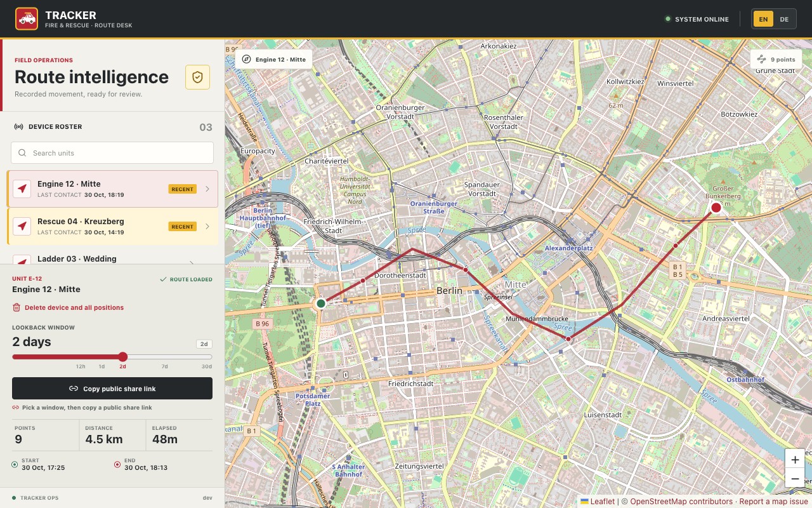812x508 pixels.
Task: Click the route points icon on map
Action: (762, 59)
